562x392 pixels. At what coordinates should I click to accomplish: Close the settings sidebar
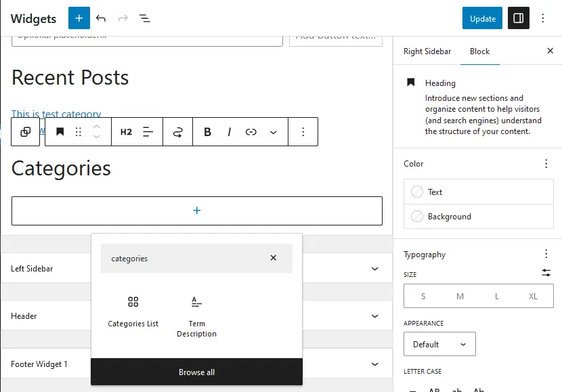[550, 51]
